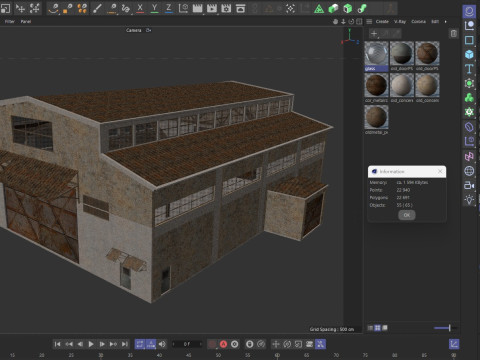The width and height of the screenshot is (480, 360).
Task: Enable the X axis lock
Action: pos(140,8)
